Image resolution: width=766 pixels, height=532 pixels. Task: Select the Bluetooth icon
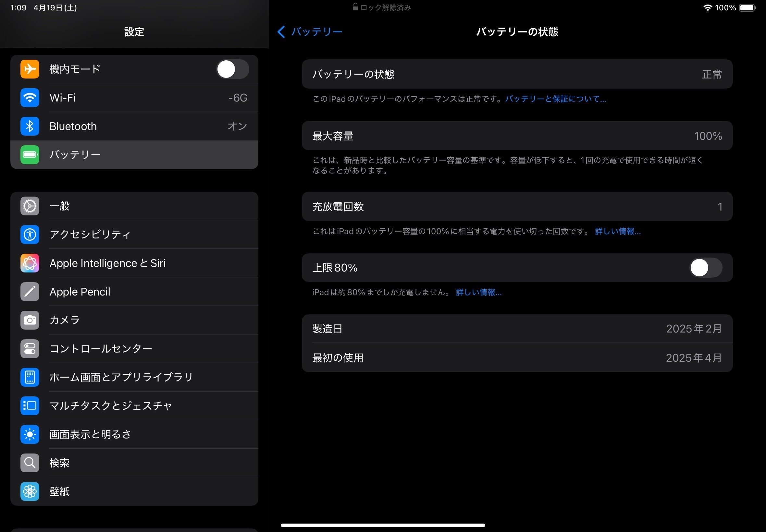pos(30,126)
